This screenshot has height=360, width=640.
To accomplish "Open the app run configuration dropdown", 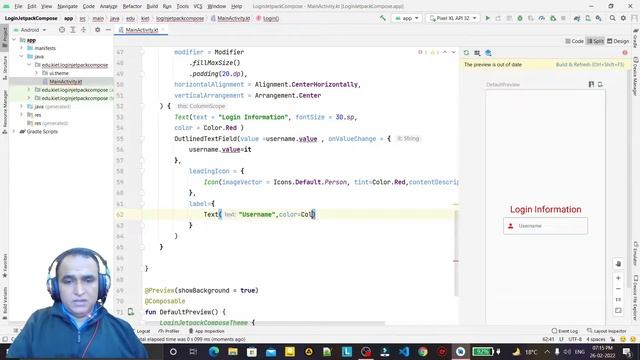I will (x=407, y=18).
